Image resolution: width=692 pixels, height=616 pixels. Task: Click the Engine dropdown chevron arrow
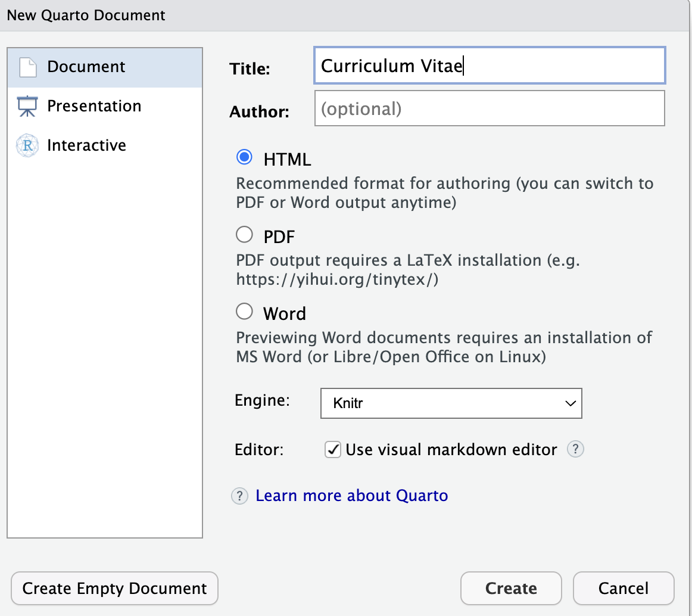point(570,403)
